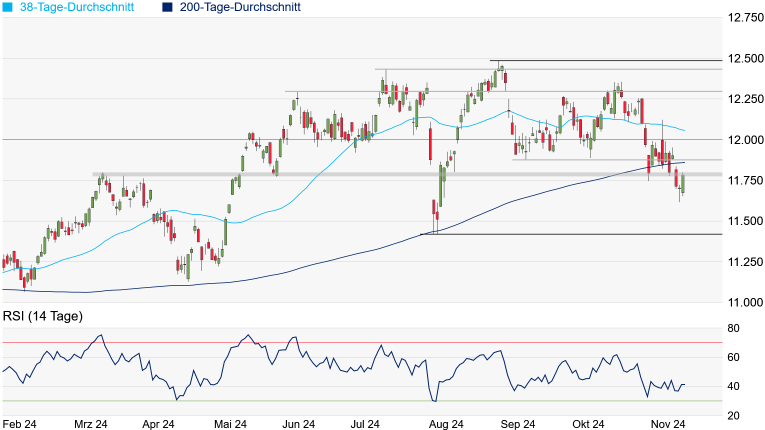
Task: Click Aug 24 on the time axis
Action: click(x=443, y=424)
